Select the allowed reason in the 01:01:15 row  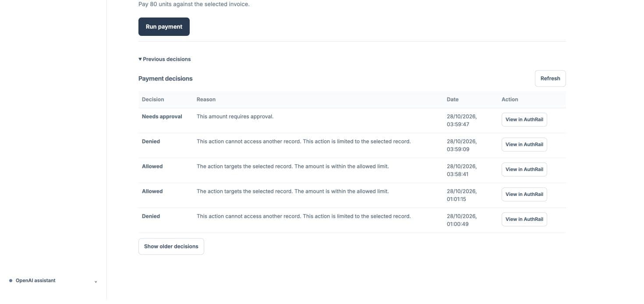click(293, 191)
